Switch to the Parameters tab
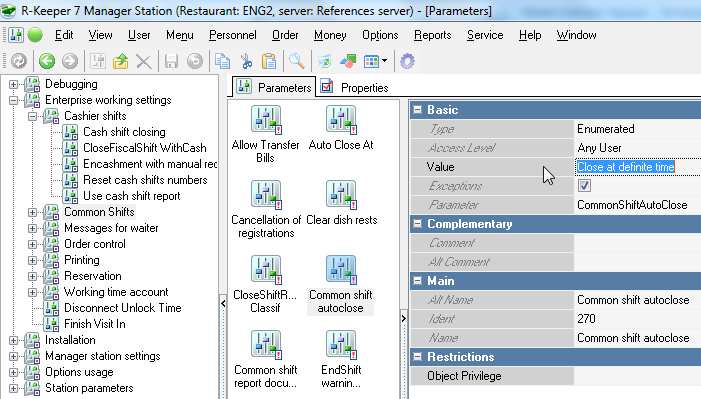 pos(274,87)
